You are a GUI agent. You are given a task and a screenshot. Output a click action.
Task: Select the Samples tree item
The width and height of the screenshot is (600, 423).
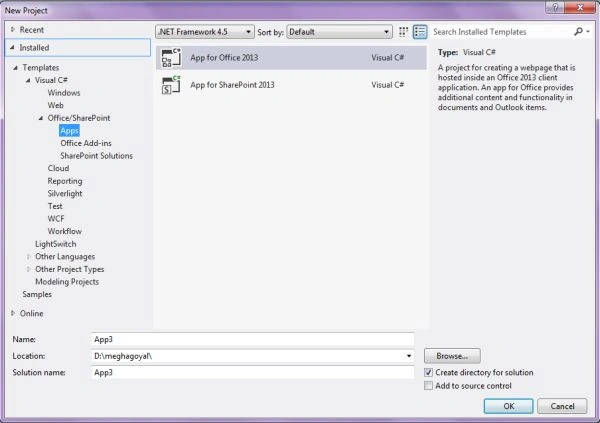point(37,294)
